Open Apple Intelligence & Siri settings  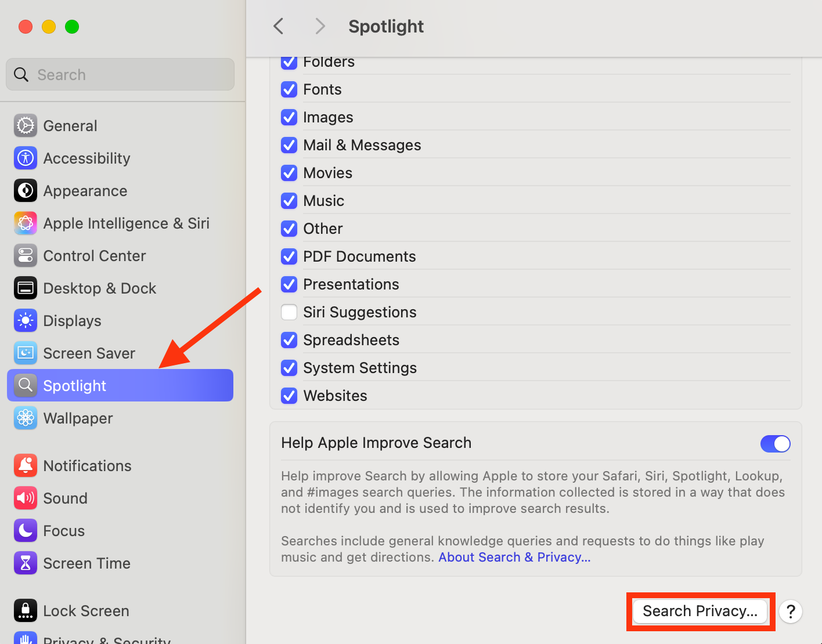pos(25,223)
